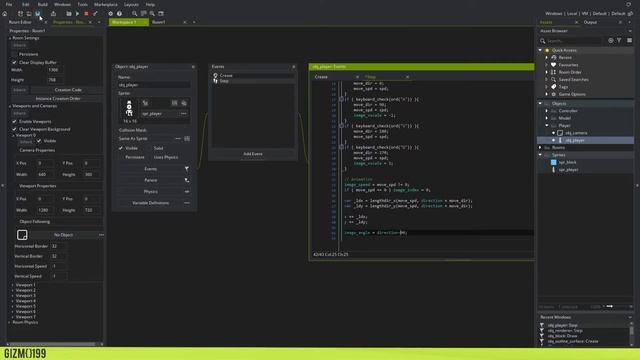This screenshot has width=640, height=360.
Task: Open the Tools menu
Action: pyautogui.click(x=82, y=4)
